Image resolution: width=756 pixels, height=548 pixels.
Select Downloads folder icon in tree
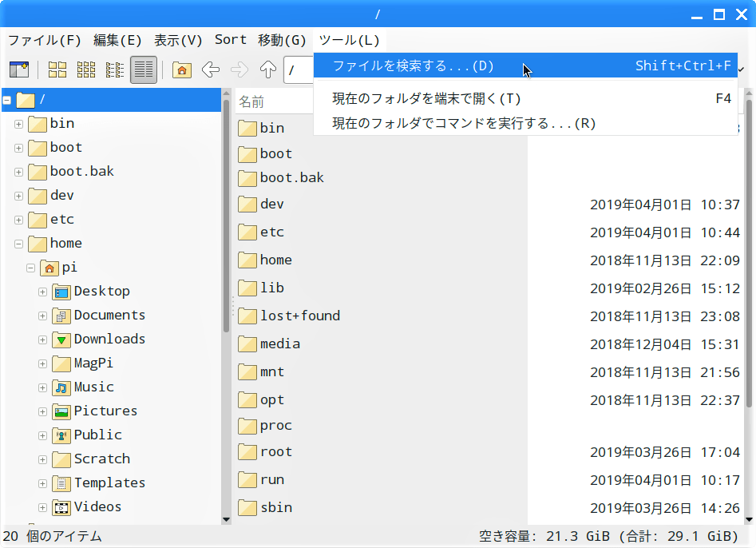(x=61, y=340)
